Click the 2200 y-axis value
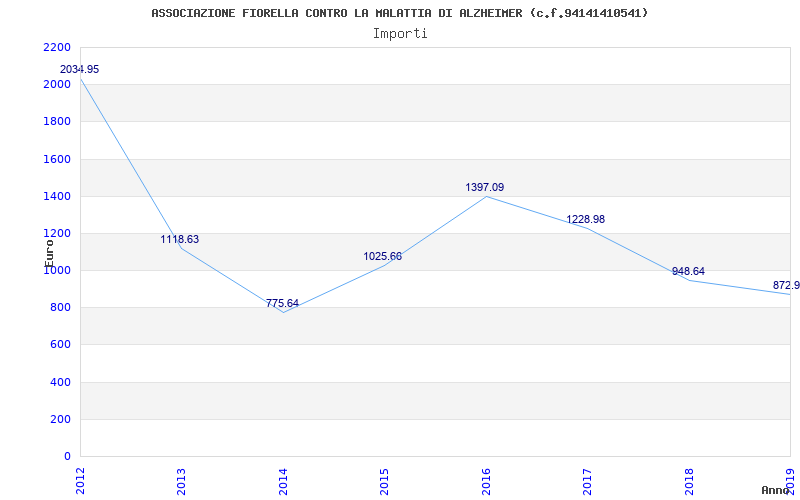This screenshot has height=500, width=800. [57, 47]
